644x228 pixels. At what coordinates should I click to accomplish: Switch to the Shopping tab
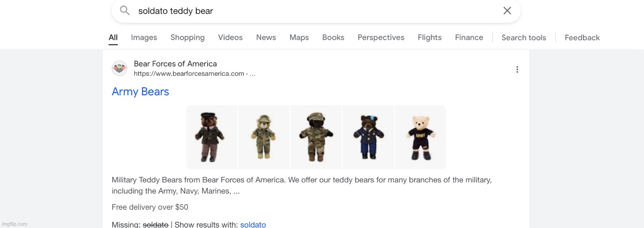[188, 37]
